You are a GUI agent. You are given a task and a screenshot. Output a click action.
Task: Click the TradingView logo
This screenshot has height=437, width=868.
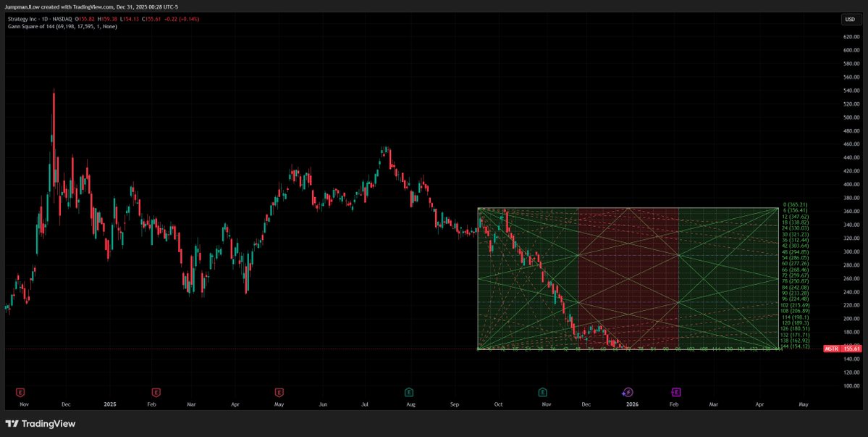[x=41, y=424]
